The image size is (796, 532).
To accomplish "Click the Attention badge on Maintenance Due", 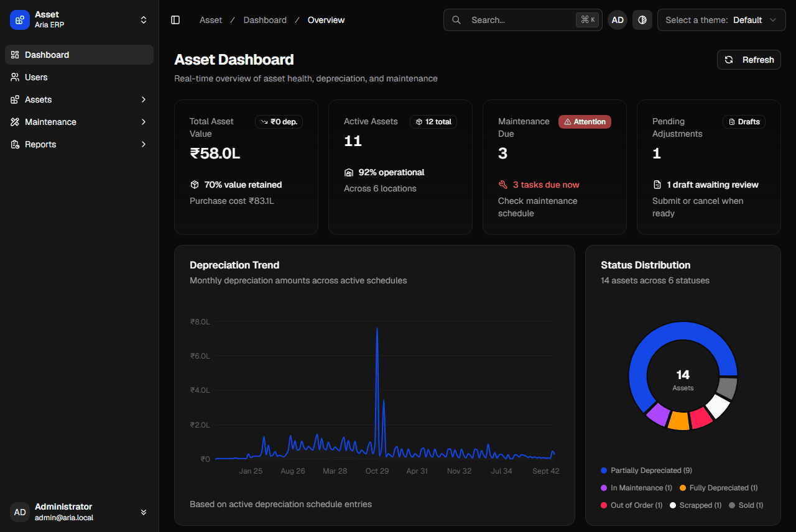I will [x=585, y=122].
